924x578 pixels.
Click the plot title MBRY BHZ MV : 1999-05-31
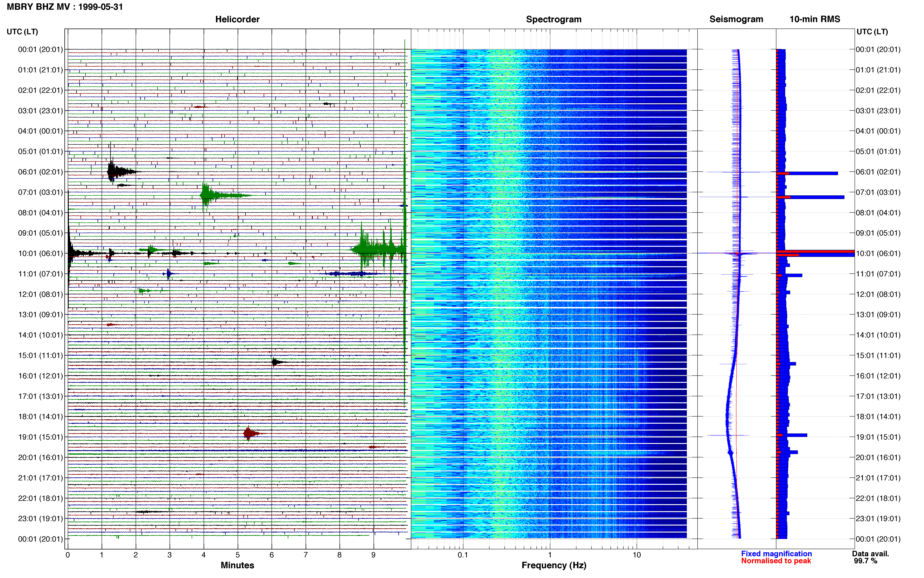pos(65,7)
